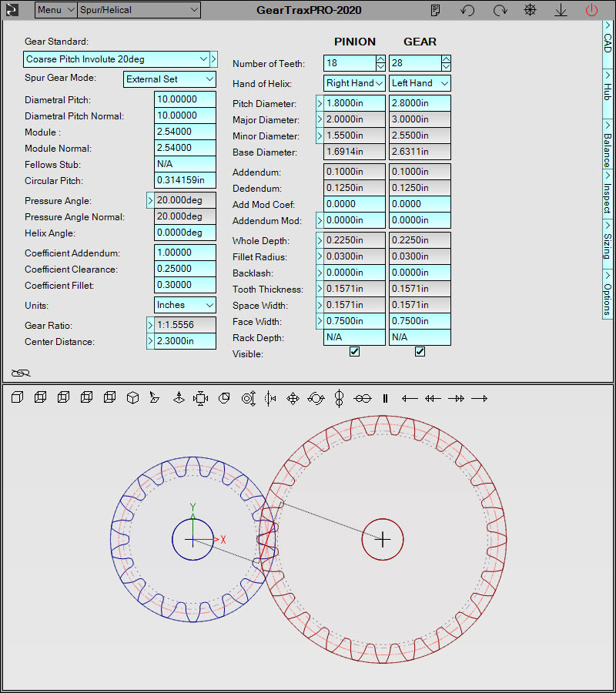Uncheck the Gear Visible checkbox
Screen dimensions: 616x693
coord(420,352)
